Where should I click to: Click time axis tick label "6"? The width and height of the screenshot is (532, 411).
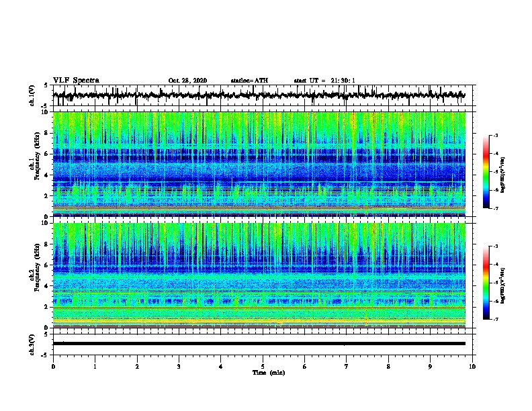tap(305, 367)
